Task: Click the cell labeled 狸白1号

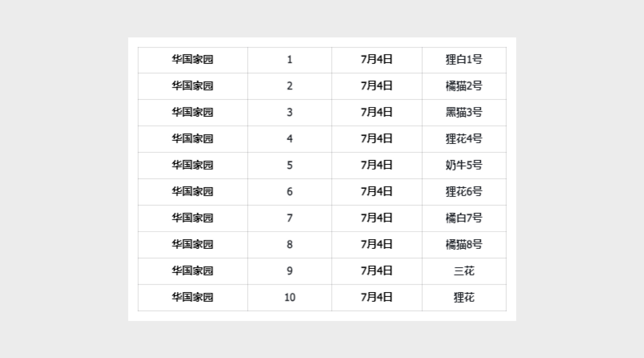Action: [x=464, y=59]
